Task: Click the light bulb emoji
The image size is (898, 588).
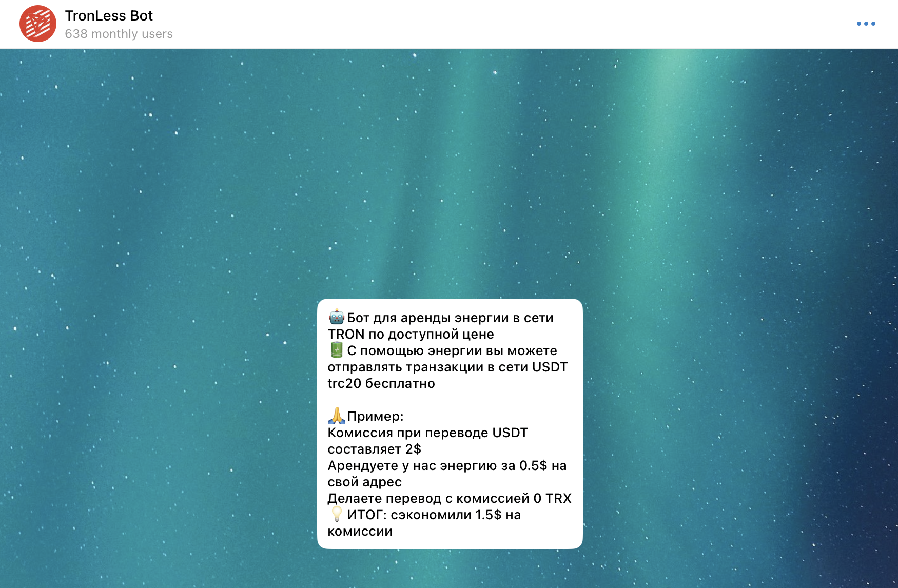Action: pyautogui.click(x=337, y=514)
